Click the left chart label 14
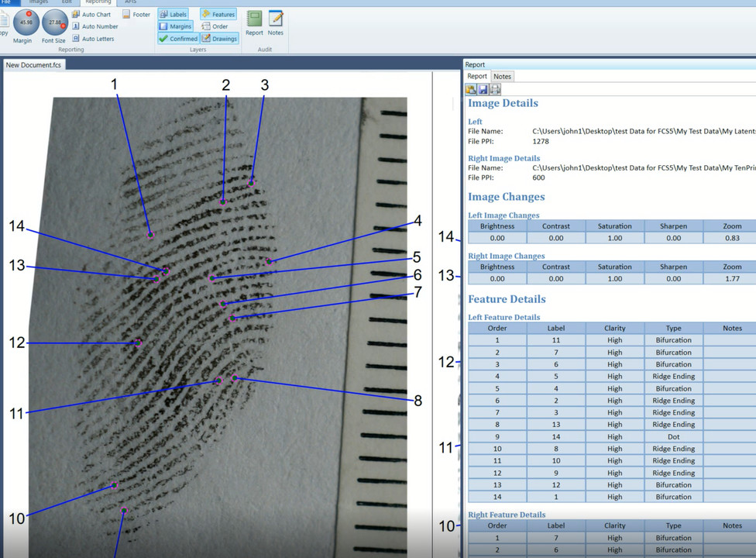Viewport: 756px width, 558px height. 16,226
